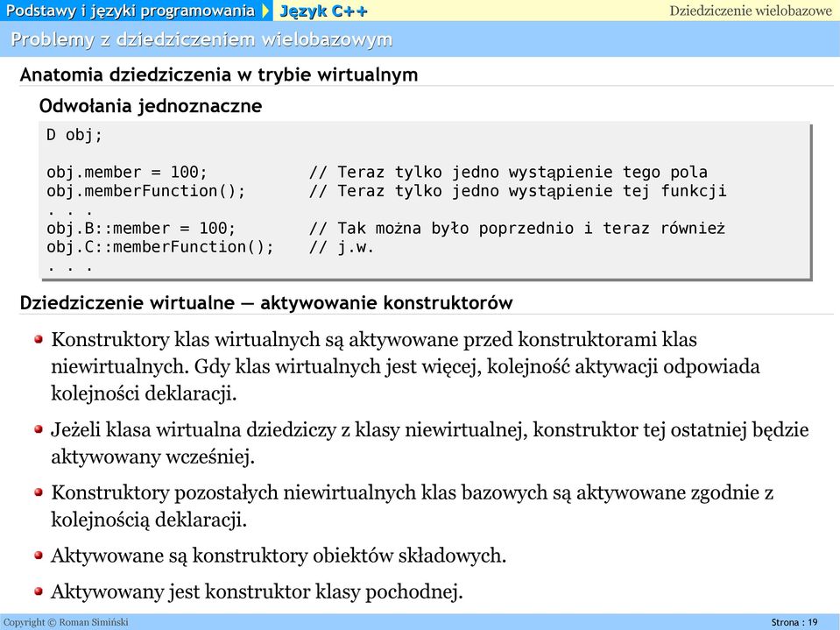This screenshot has height=630, width=840.
Task: Click text 'Aktywowane są konstruktory obiektów składowych.'
Action: pos(279,556)
